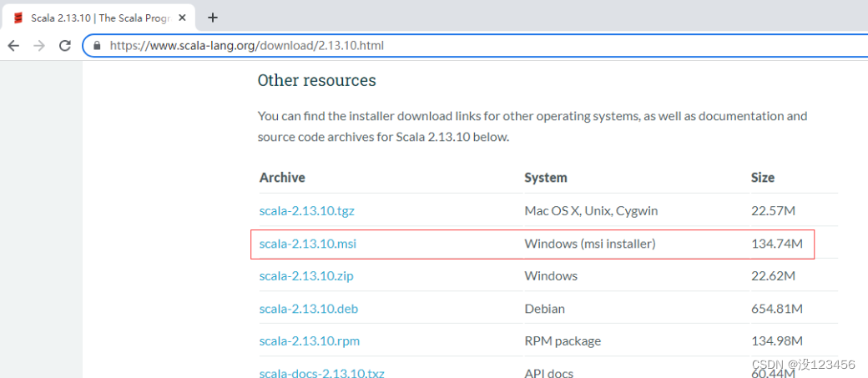Download scala-2.13.10.msi installer

click(308, 243)
